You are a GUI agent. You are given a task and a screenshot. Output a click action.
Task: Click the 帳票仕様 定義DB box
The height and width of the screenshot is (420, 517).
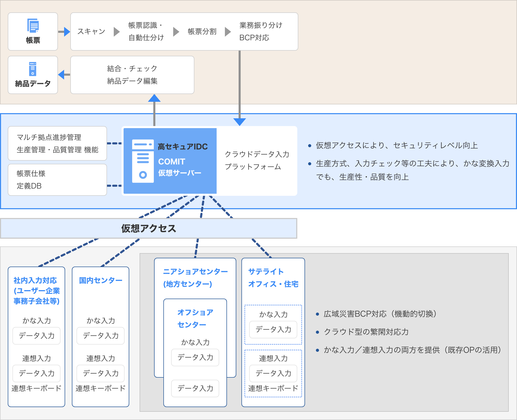click(57, 180)
